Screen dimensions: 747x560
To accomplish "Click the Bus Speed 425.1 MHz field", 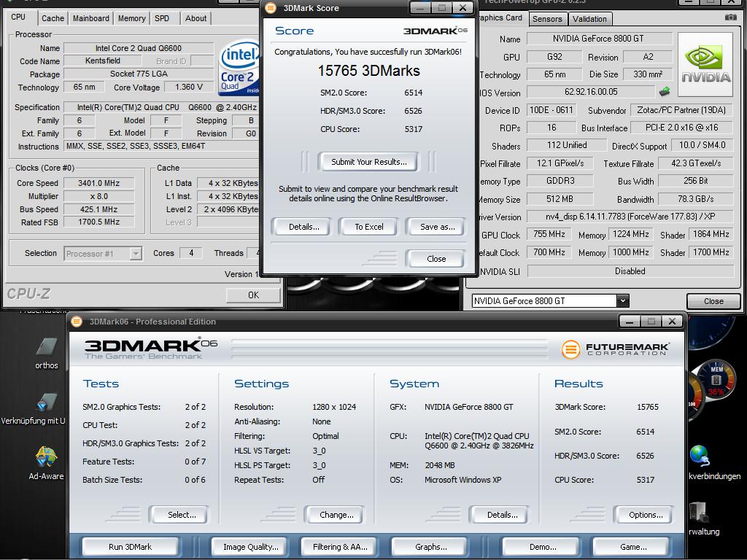I will (x=99, y=209).
